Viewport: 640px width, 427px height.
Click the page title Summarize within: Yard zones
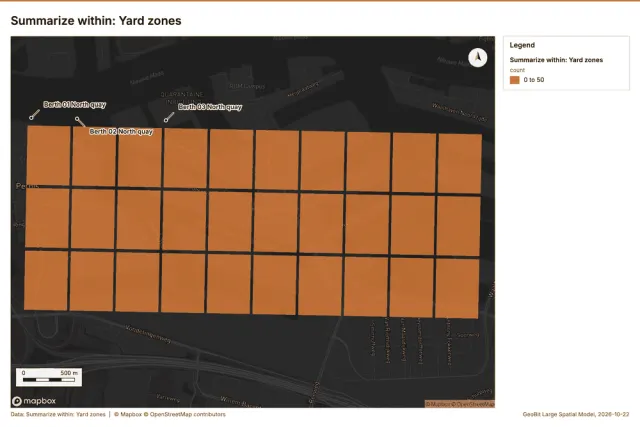tap(96, 21)
